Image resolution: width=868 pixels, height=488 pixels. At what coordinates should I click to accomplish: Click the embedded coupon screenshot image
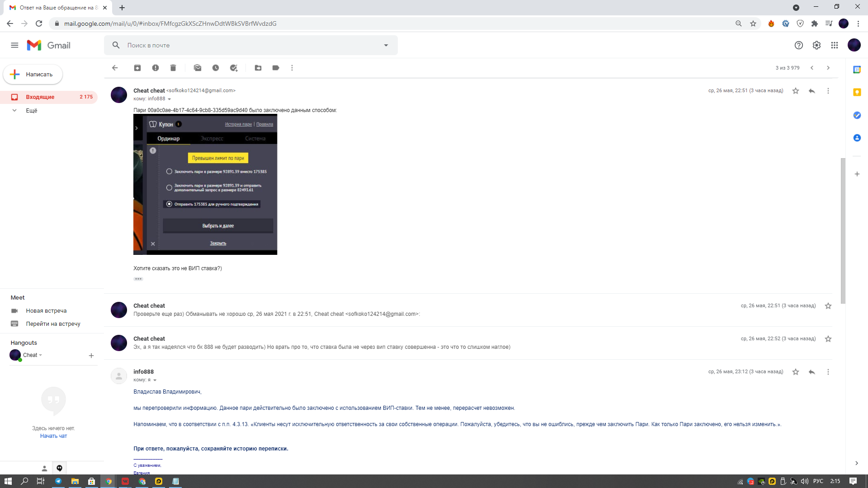tap(205, 184)
